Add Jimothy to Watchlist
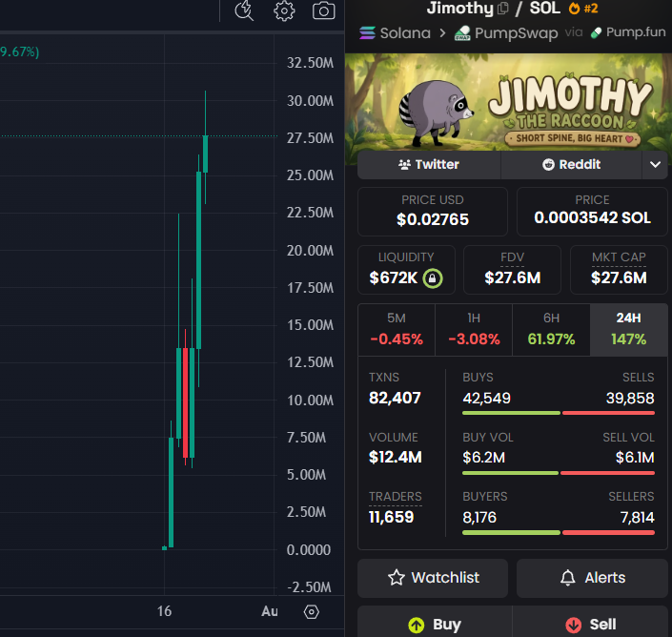The width and height of the screenshot is (672, 637). [x=433, y=578]
